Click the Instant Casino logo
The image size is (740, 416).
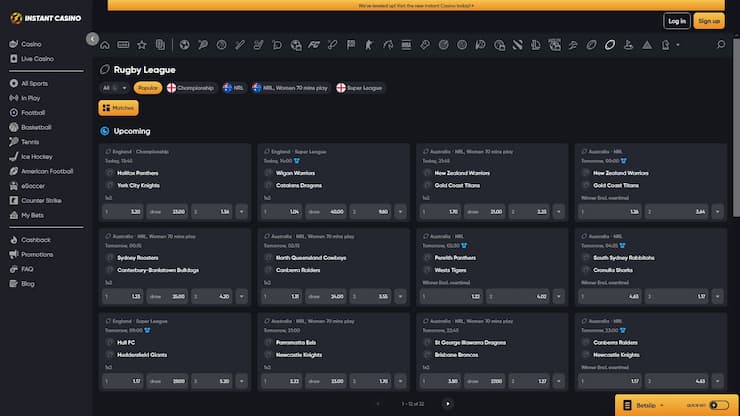pos(46,18)
